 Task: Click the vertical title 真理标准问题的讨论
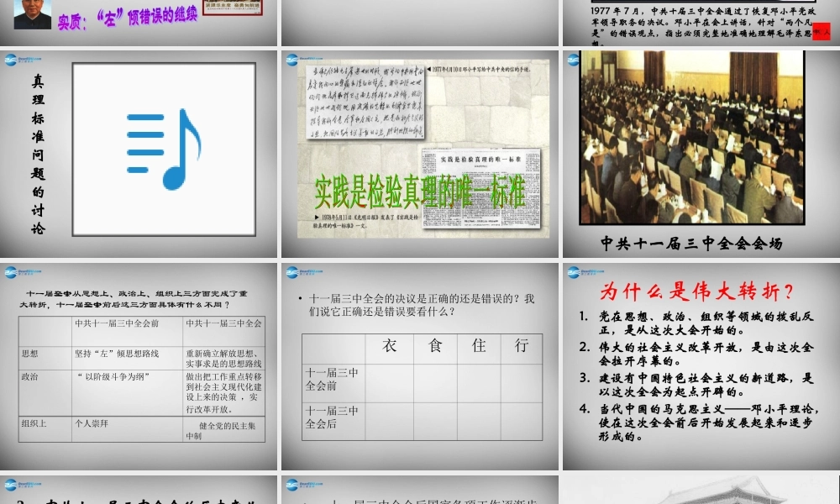point(39,155)
